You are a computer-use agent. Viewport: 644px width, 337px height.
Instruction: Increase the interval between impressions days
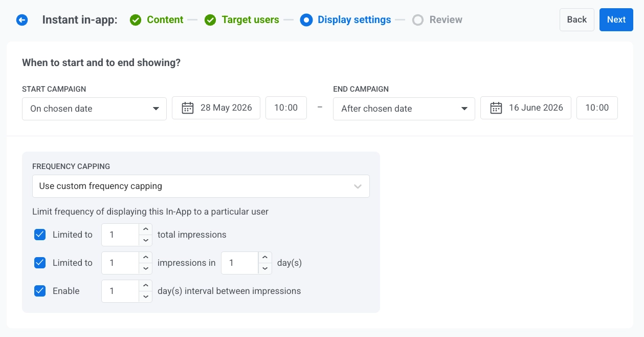click(x=145, y=286)
